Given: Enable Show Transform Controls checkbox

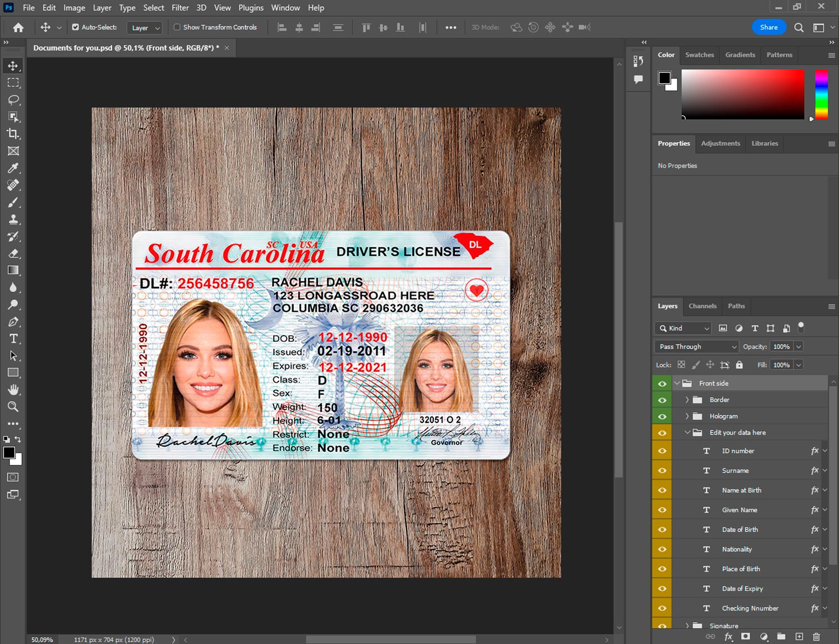Looking at the screenshot, I should [177, 27].
